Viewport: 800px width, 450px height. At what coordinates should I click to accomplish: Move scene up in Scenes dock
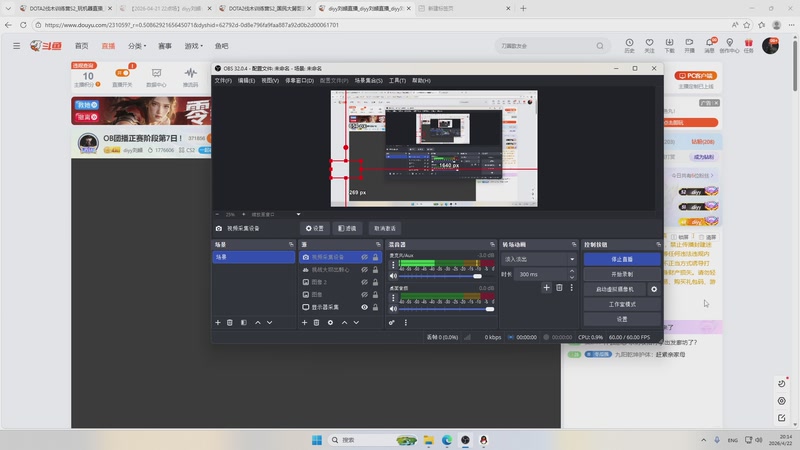pyautogui.click(x=258, y=322)
